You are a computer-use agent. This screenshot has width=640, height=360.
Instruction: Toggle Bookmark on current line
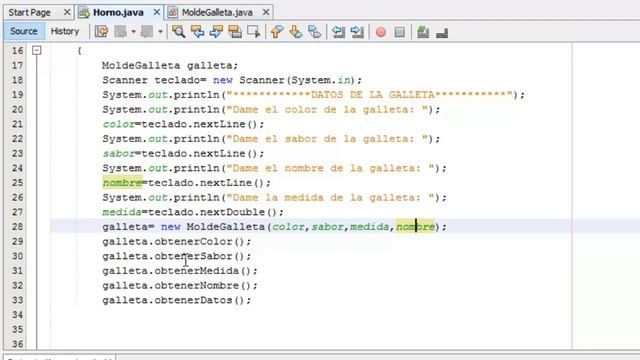[x=314, y=31]
